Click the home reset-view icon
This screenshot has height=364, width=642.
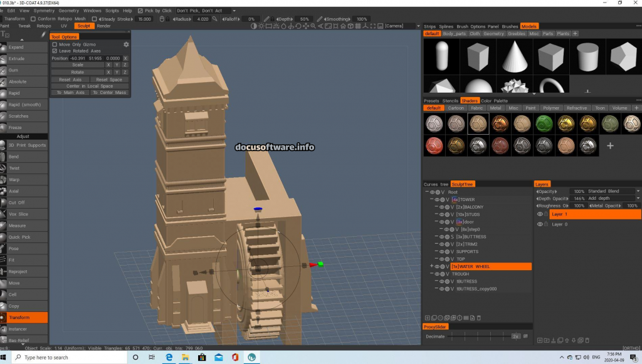coord(343,26)
